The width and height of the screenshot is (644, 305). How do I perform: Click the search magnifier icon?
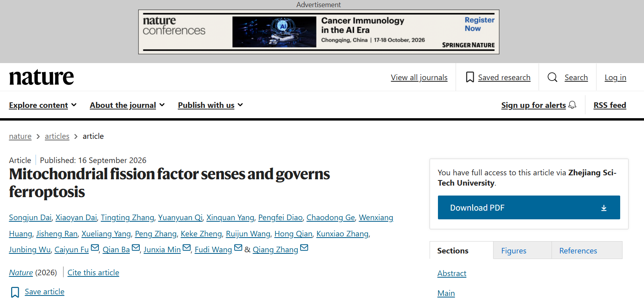[x=552, y=77]
